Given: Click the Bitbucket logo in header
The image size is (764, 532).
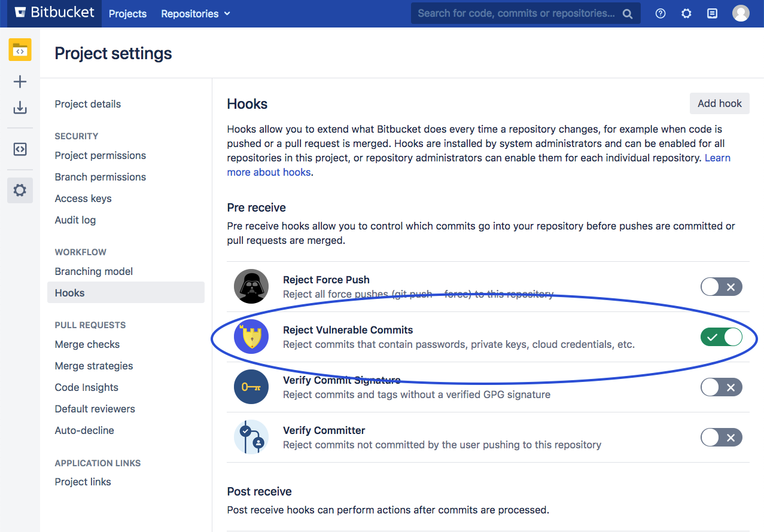Looking at the screenshot, I should click(x=54, y=13).
